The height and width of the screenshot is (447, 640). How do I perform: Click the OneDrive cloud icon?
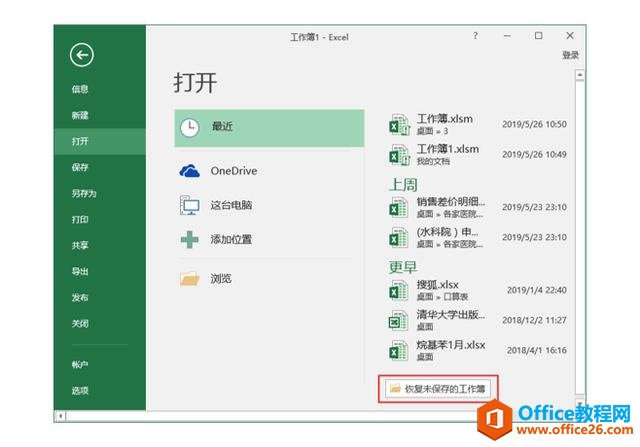190,171
